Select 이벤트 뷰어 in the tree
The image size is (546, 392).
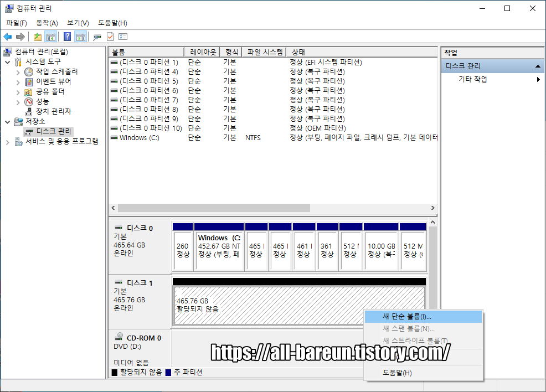click(x=53, y=81)
